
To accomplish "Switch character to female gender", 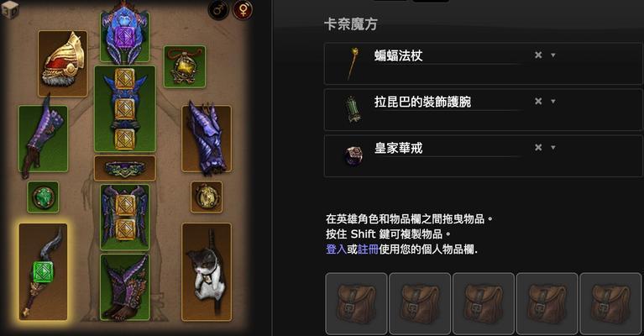I will tap(243, 10).
